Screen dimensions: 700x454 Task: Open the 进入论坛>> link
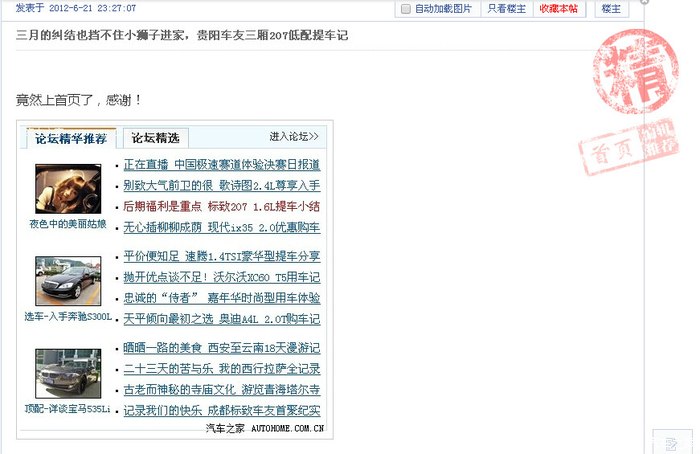pos(293,137)
